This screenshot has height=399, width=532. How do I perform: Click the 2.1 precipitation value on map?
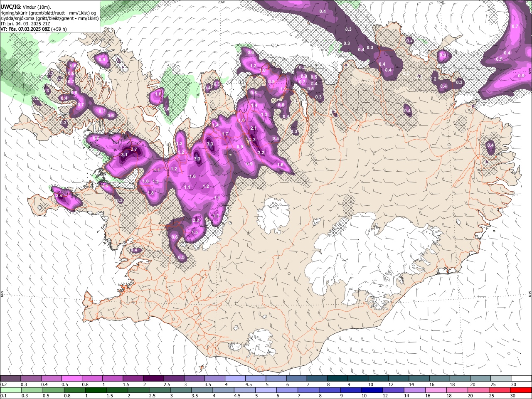(x=254, y=128)
